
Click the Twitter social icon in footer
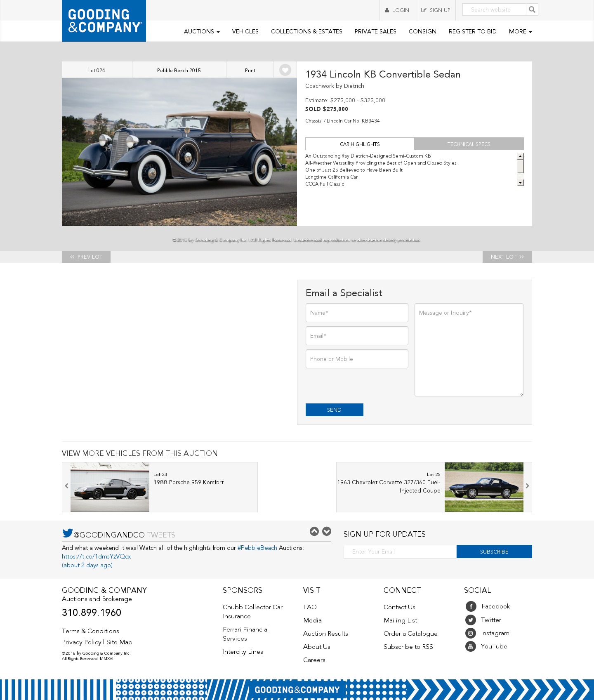pyautogui.click(x=471, y=620)
